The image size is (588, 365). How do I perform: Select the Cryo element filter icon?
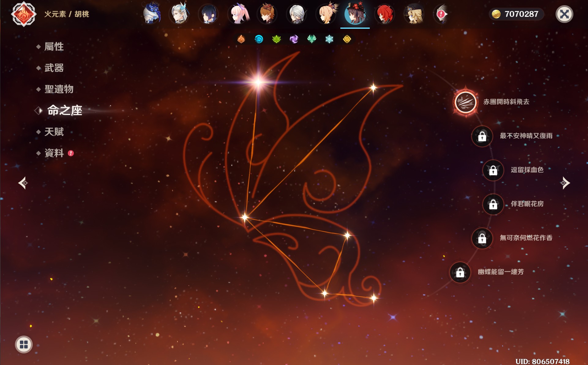pos(329,39)
